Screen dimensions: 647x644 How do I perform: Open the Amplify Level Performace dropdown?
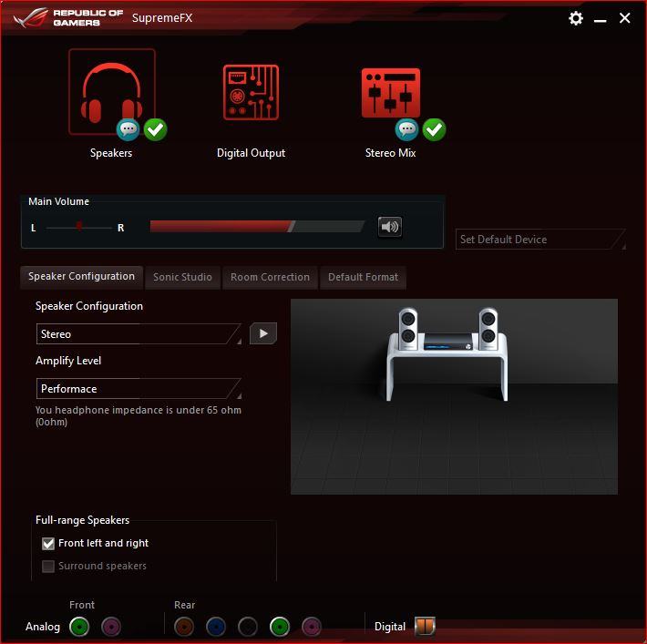pyautogui.click(x=139, y=389)
